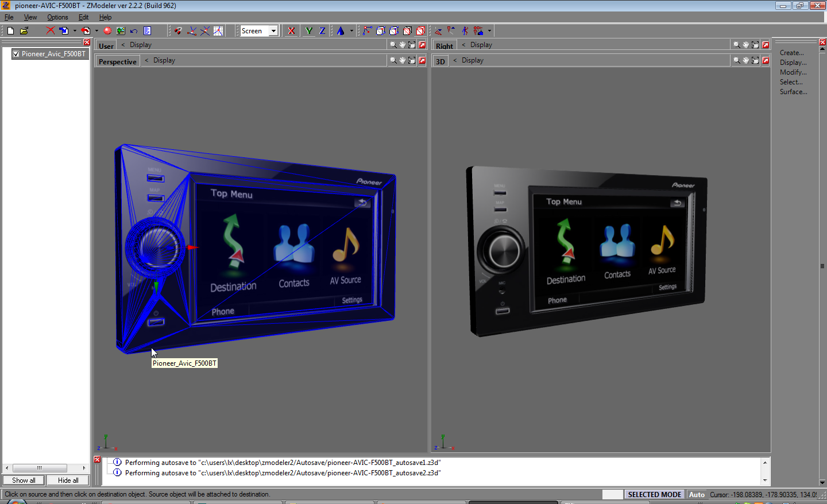Select the Objects level red cube icon
The image size is (827, 504).
coord(407,30)
